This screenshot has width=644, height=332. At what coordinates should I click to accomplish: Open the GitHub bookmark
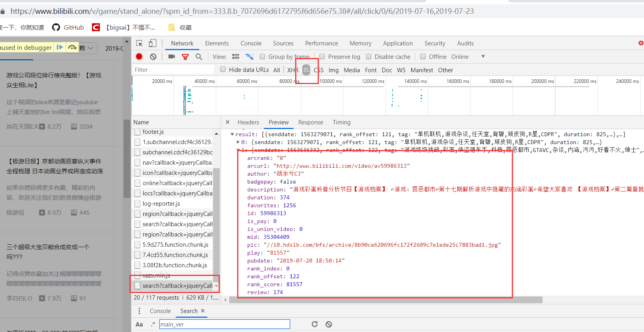(x=68, y=27)
